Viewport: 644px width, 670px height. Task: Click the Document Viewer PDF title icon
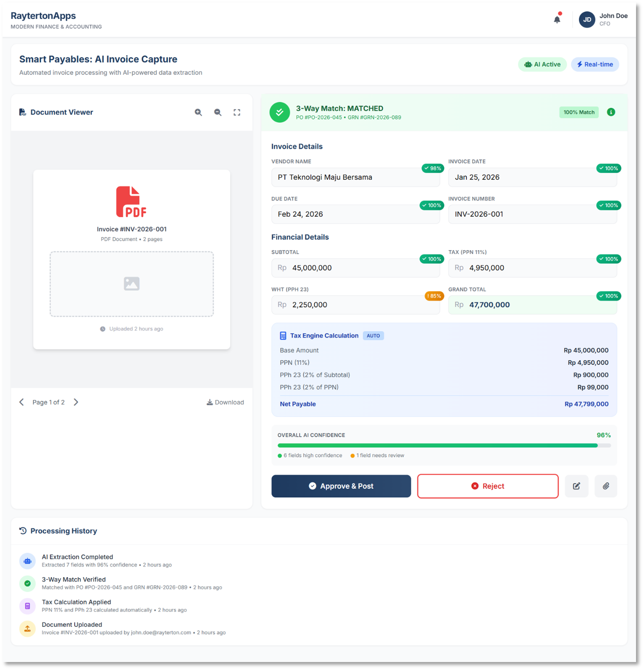pos(23,112)
